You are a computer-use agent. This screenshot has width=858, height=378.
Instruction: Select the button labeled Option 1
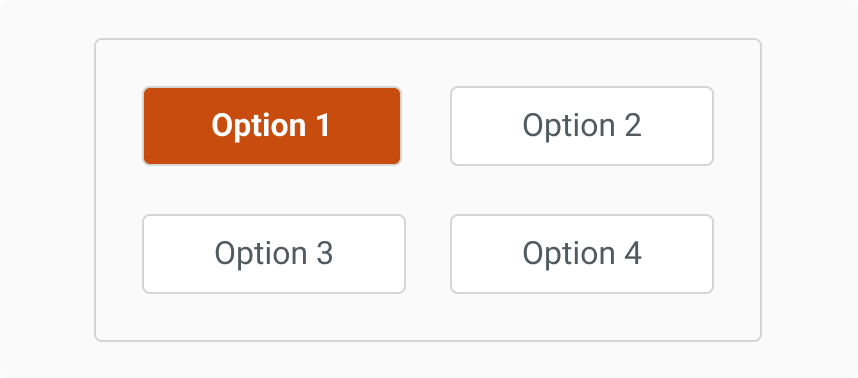272,126
